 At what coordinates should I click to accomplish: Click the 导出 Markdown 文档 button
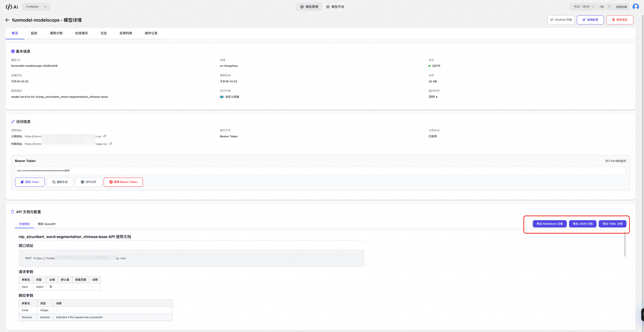click(549, 224)
